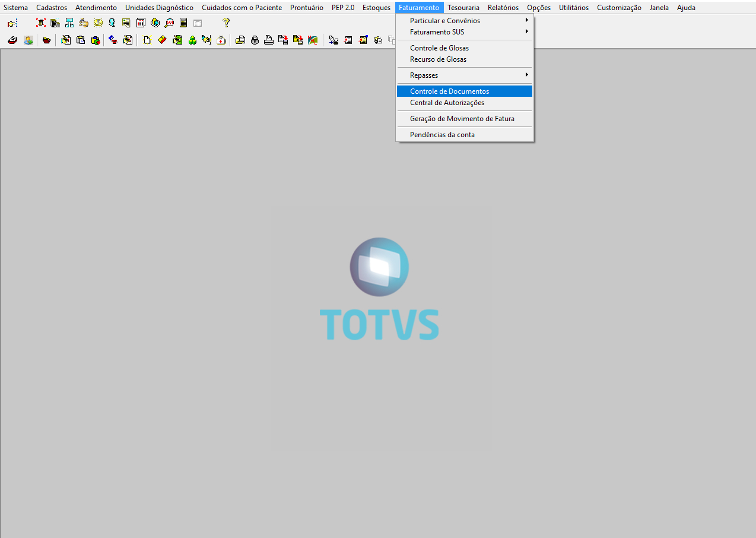Select Recurso de Glosas menu entry

[x=465, y=59]
